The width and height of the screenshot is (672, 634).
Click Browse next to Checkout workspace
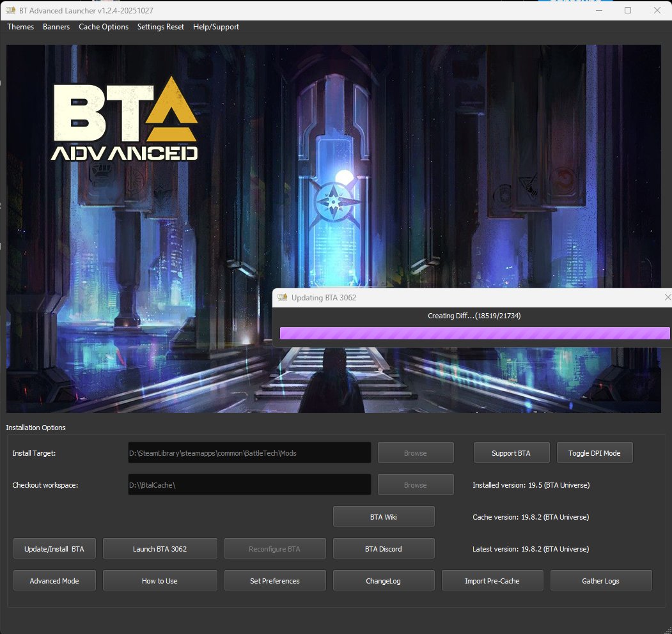pos(416,485)
